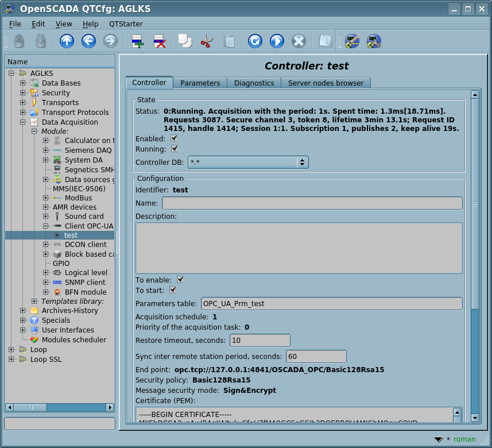Select BFN module in the tree

(x=86, y=292)
